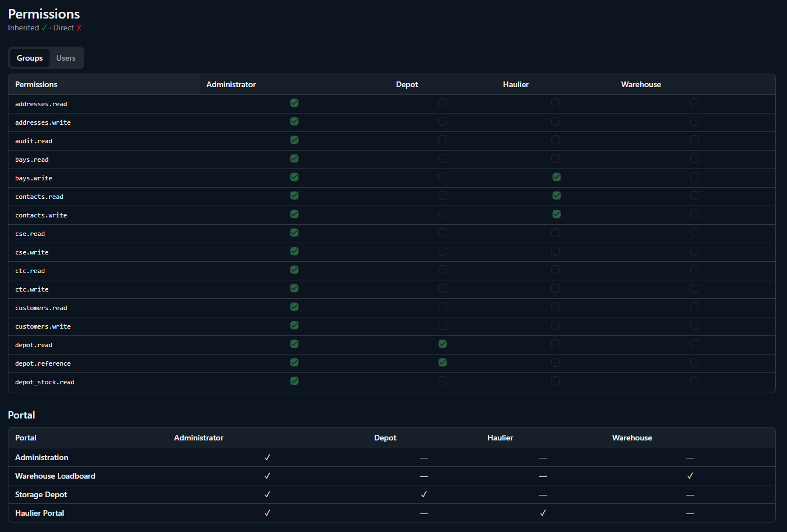Enable addresses.write for Depot
787x532 pixels.
[x=443, y=121]
